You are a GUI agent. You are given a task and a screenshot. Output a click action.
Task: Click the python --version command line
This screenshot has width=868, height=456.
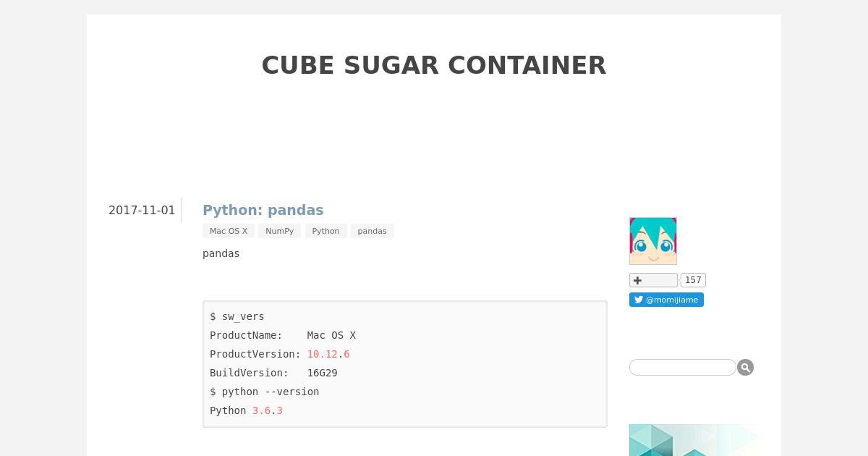coord(265,392)
